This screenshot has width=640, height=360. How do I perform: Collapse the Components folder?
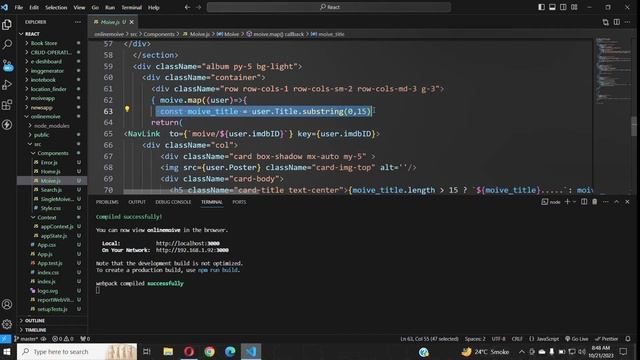click(x=53, y=153)
